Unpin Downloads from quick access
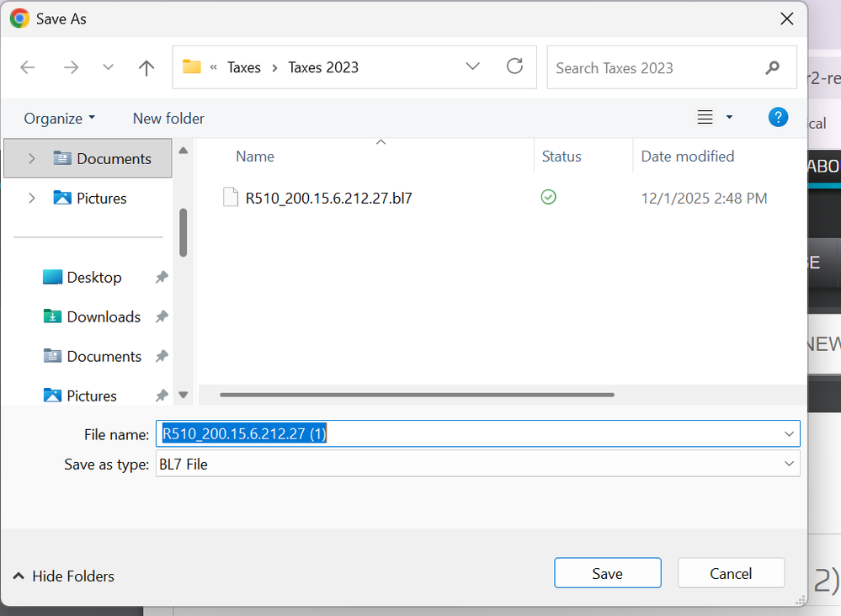This screenshot has width=841, height=616. [x=161, y=316]
